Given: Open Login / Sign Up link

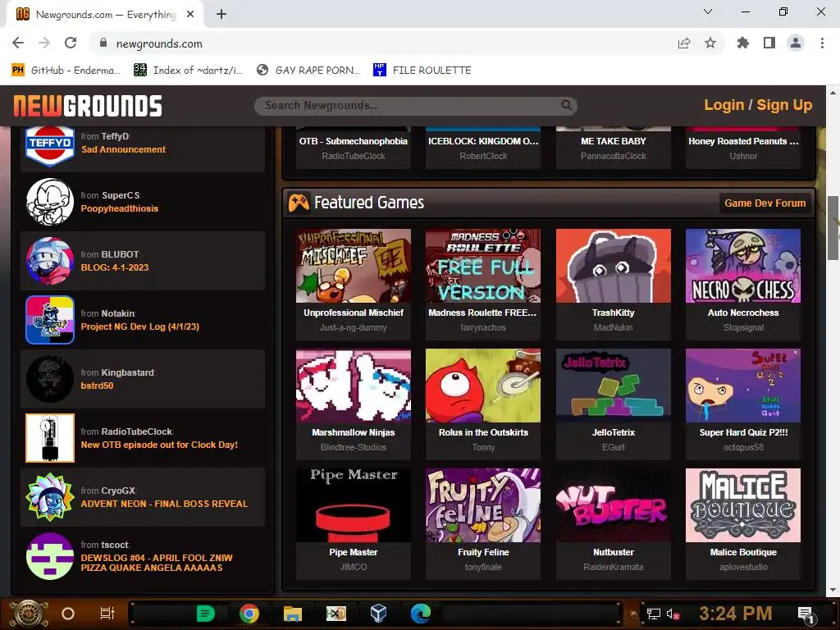Looking at the screenshot, I should tap(757, 105).
